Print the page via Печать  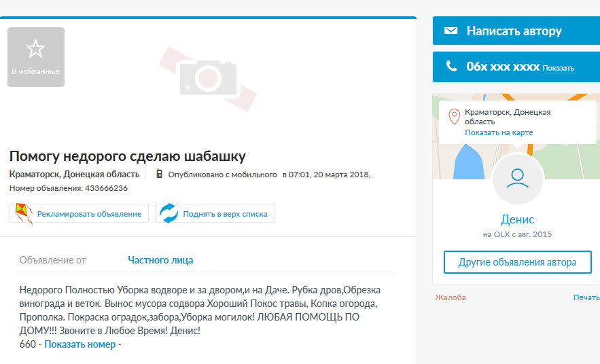586,297
